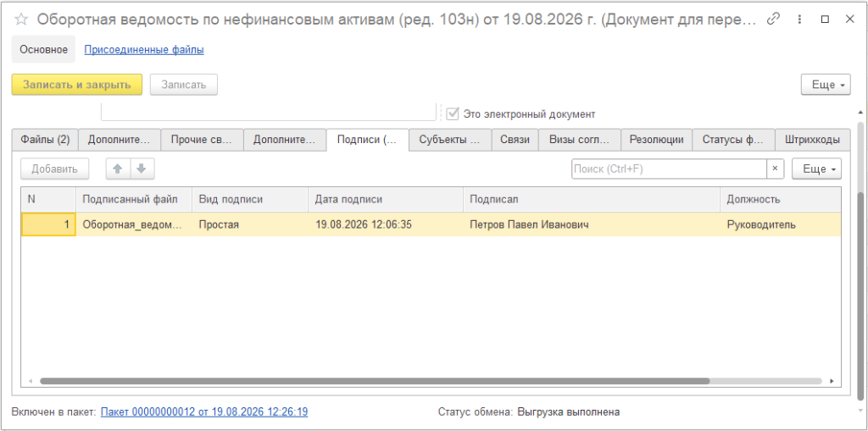Screen dimensions: 868x431
Task: Select the 'Подписи (…' tab
Action: pyautogui.click(x=368, y=140)
